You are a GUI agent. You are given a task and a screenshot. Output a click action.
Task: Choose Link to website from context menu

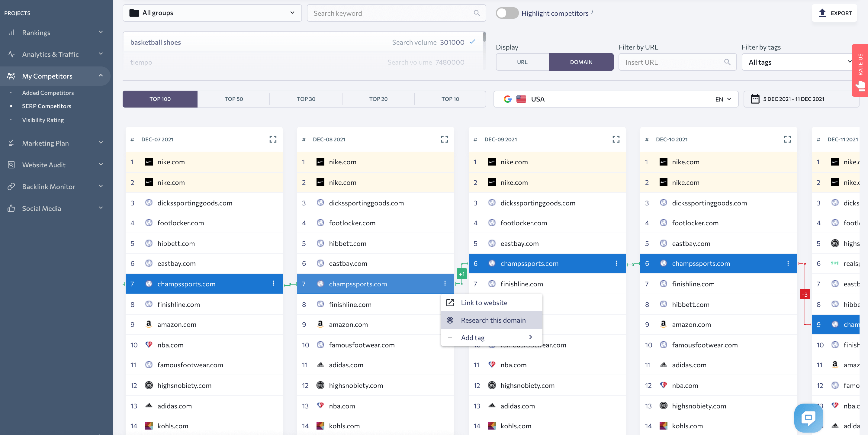491,303
